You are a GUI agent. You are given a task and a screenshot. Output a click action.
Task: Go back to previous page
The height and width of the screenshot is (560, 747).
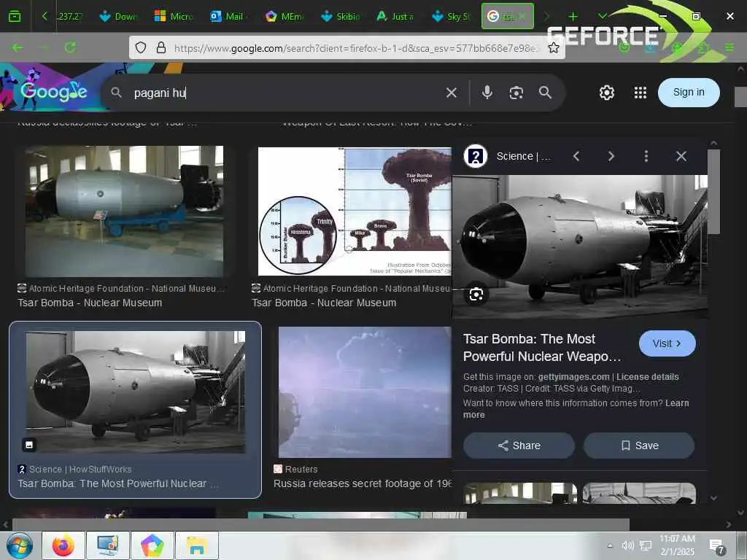pyautogui.click(x=18, y=47)
